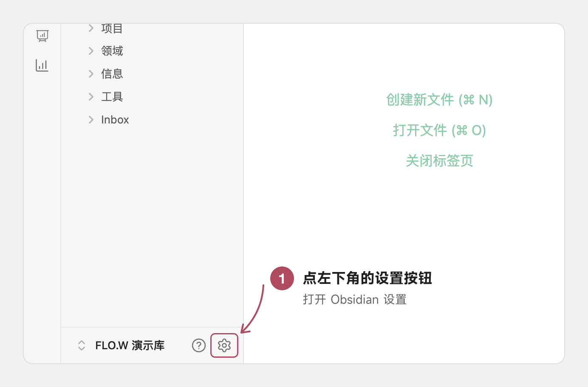Select the 领域 folder name
Screen dimensions: 588x387
(x=112, y=51)
